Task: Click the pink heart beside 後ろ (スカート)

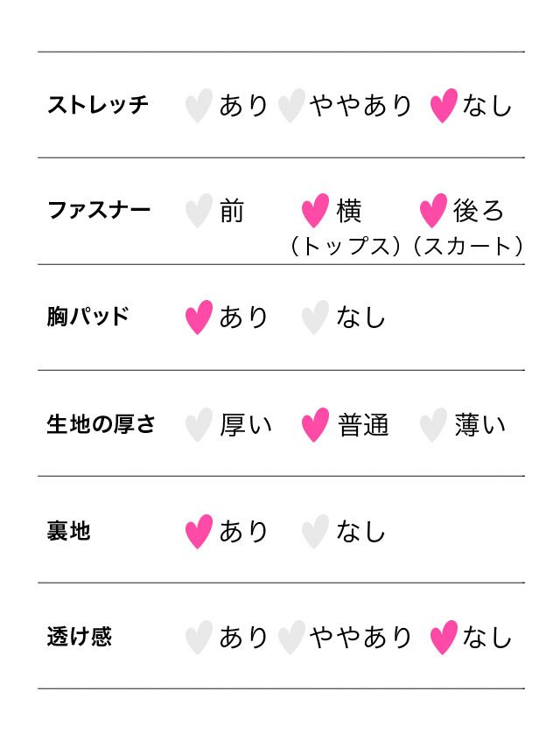Action: tap(433, 211)
